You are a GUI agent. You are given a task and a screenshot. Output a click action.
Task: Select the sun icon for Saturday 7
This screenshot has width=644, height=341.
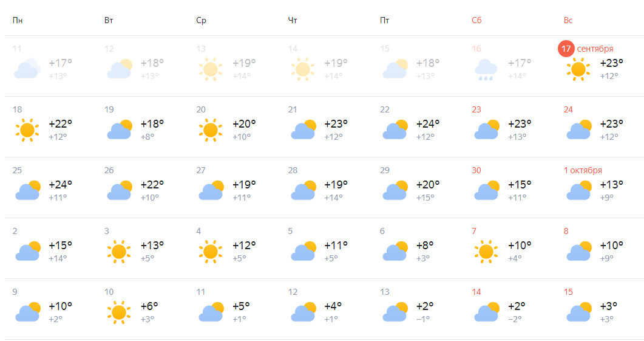[486, 251]
